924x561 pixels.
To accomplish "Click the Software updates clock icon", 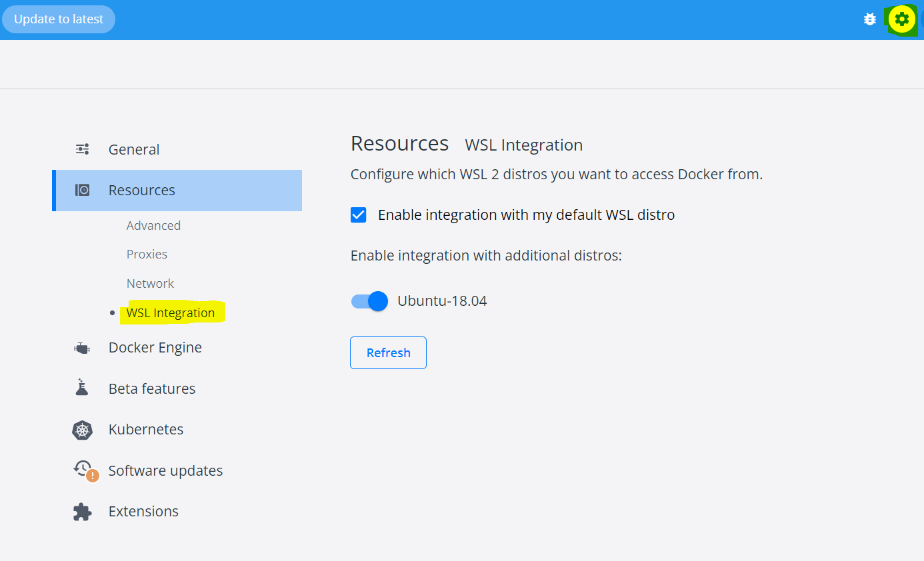I will tap(82, 468).
